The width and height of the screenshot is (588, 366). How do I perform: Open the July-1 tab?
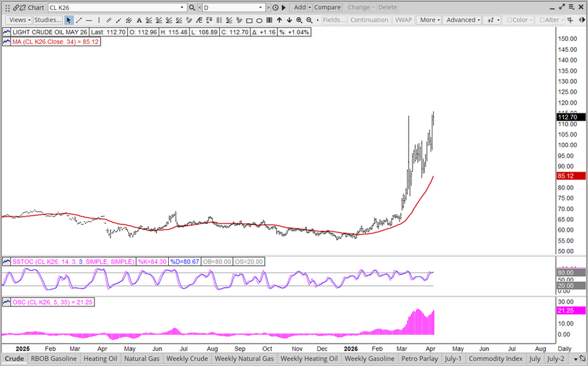pos(453,359)
